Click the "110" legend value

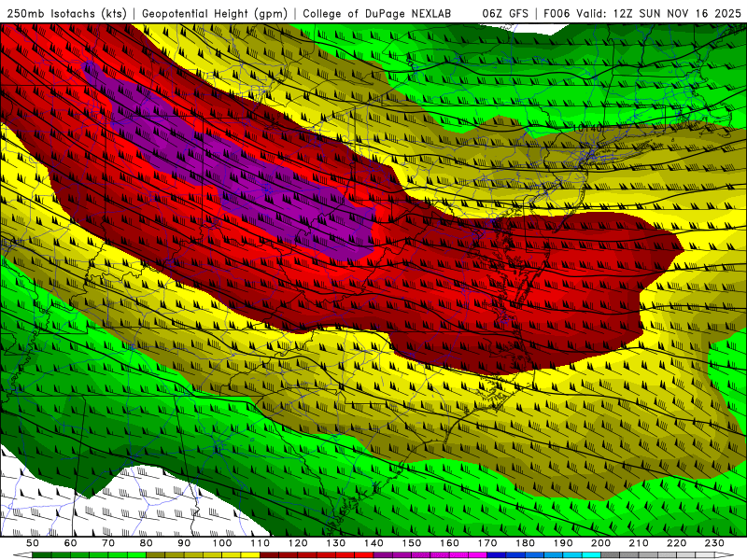[x=261, y=543]
